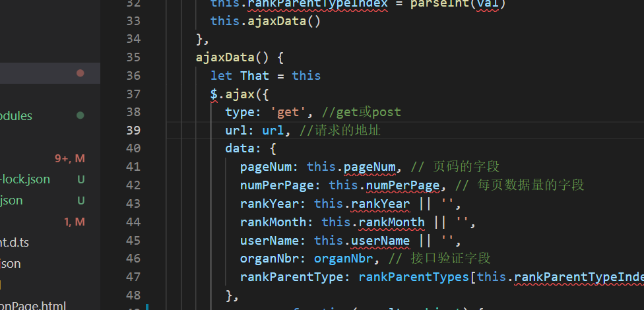Screen dimensions: 644x310
Task: Click the '$.ajax({' call on line 37
Action: [x=240, y=94]
